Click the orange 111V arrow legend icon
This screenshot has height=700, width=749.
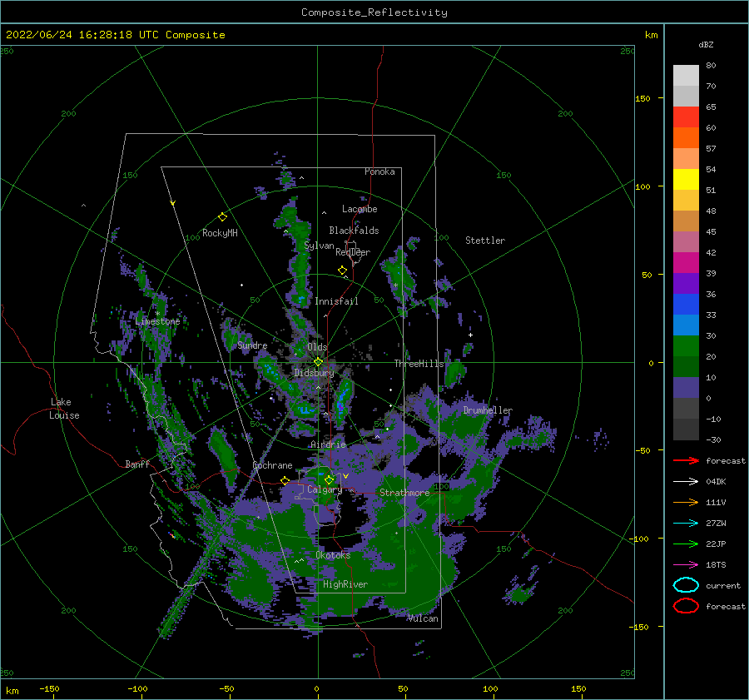pyautogui.click(x=686, y=502)
